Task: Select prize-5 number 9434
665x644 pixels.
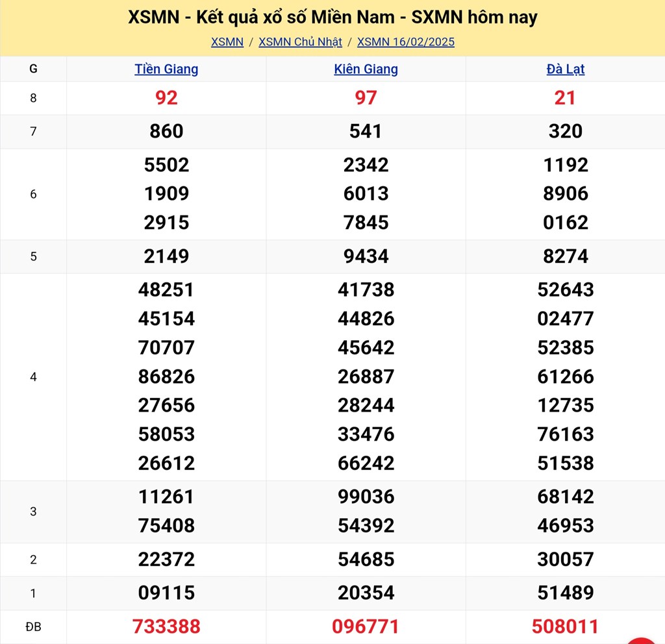Action: pyautogui.click(x=366, y=256)
